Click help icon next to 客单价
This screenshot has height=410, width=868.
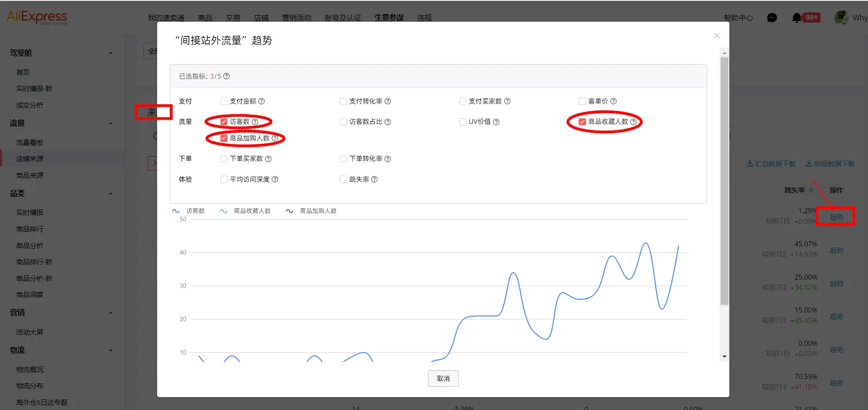[x=613, y=101]
